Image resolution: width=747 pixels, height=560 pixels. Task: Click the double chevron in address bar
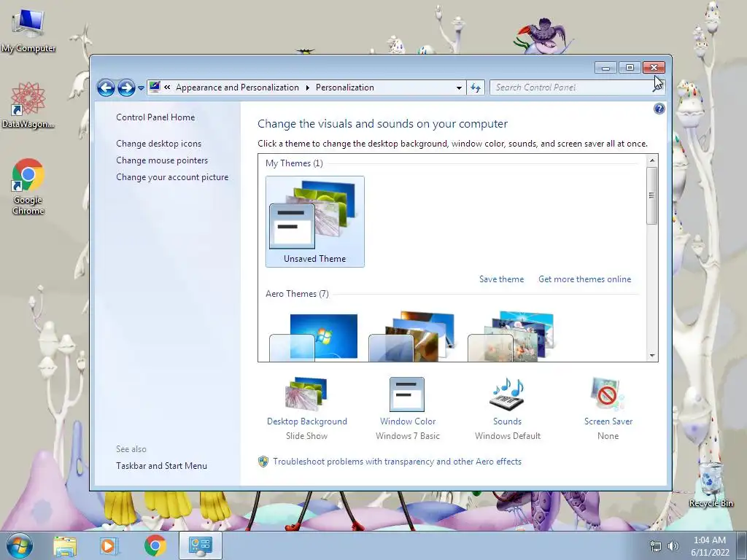coord(167,87)
